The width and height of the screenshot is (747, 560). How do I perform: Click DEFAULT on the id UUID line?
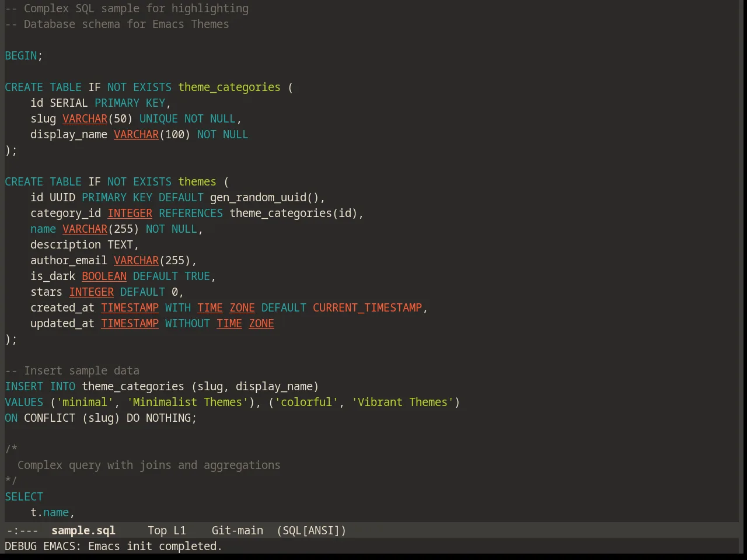point(181,197)
